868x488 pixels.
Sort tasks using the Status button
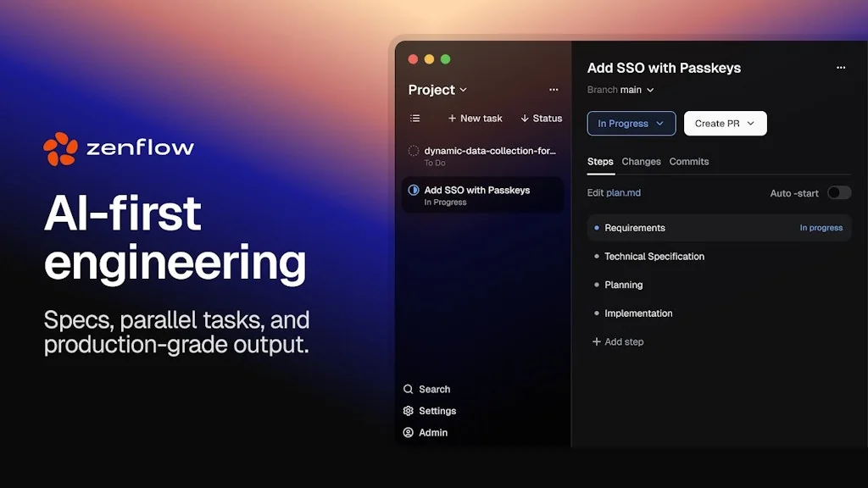[x=541, y=119]
